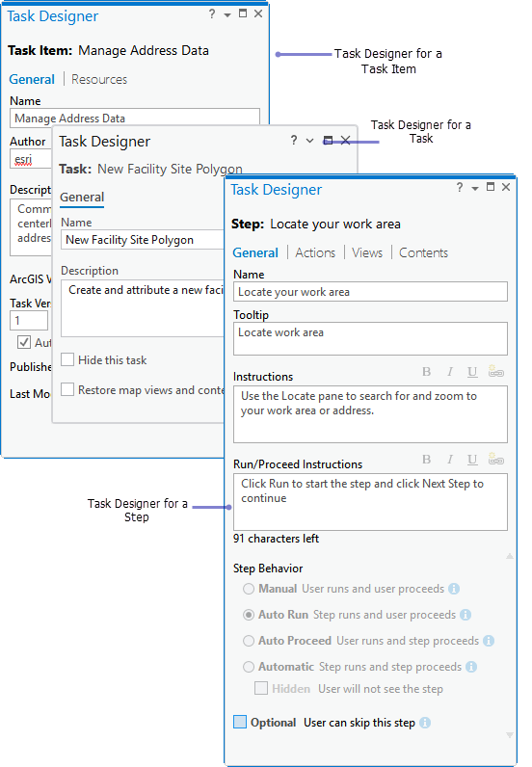Open pane options arrow for Task Item

click(x=227, y=15)
